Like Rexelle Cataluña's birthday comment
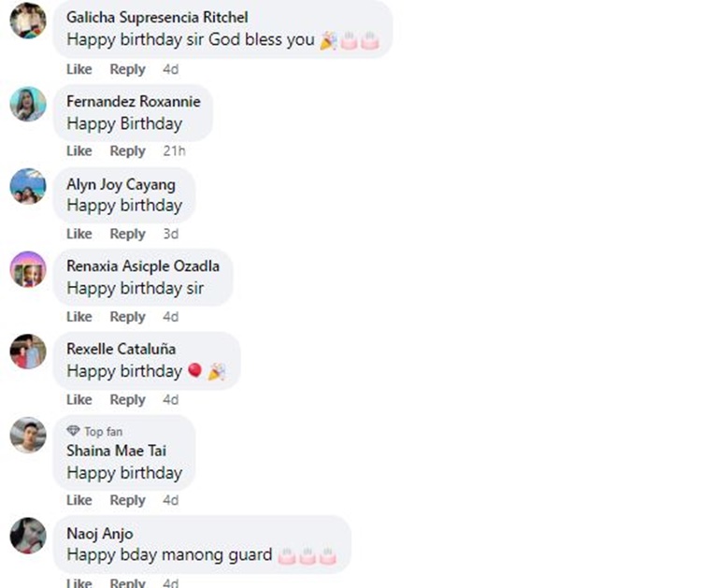 (x=79, y=400)
